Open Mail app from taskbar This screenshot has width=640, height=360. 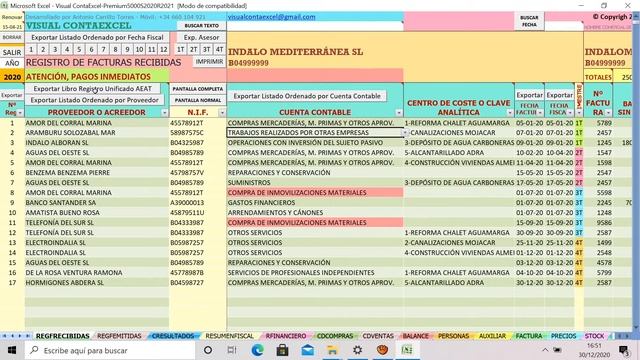pyautogui.click(x=307, y=350)
